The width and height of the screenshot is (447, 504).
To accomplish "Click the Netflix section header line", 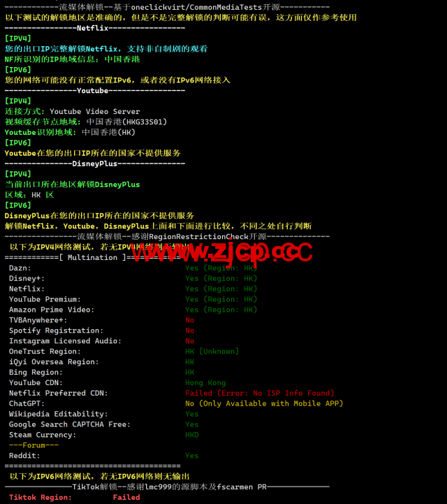I will [95, 28].
